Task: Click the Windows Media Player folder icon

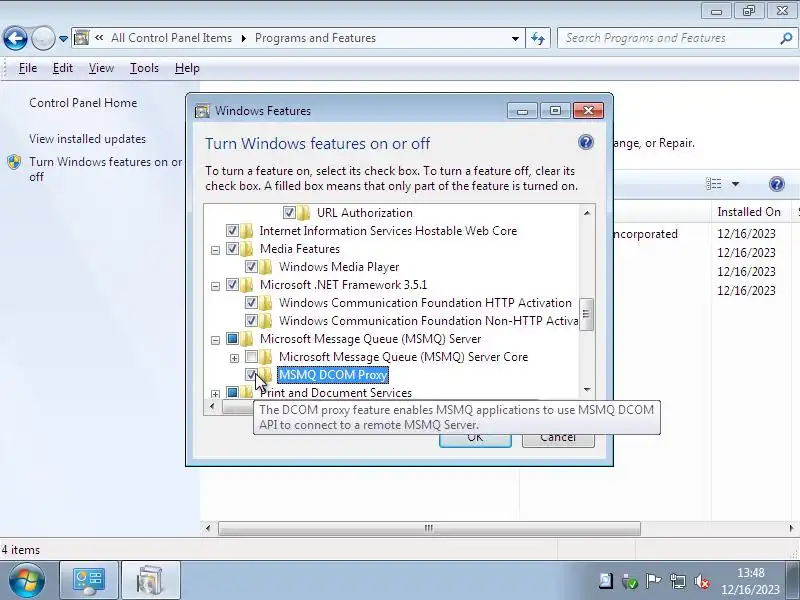Action: point(266,266)
